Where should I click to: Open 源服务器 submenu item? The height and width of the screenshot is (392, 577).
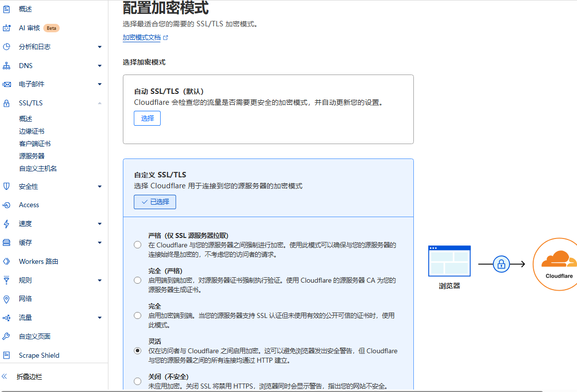pos(32,156)
